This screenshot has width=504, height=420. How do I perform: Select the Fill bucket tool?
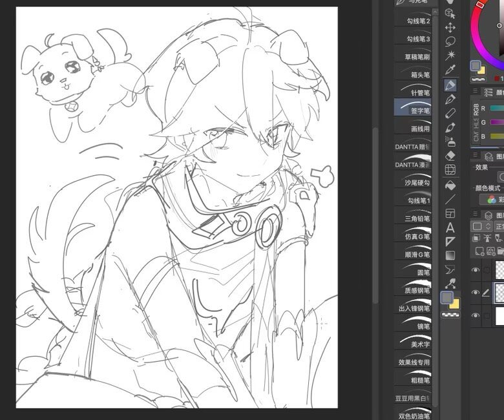450,185
